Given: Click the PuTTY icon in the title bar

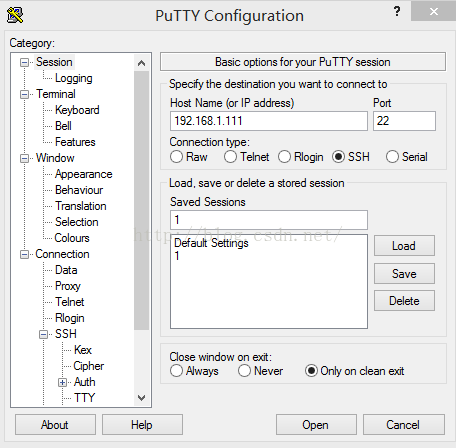Looking at the screenshot, I should pos(15,15).
